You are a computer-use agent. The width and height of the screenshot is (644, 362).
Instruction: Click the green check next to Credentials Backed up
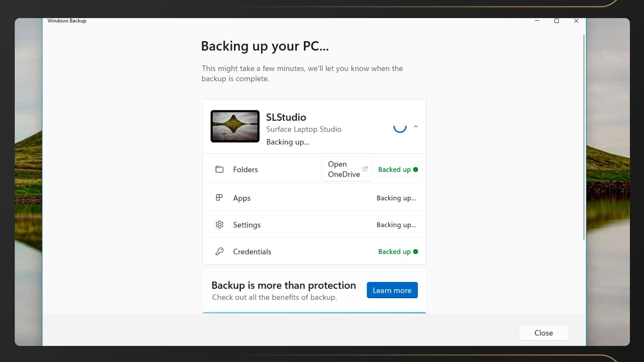(416, 252)
